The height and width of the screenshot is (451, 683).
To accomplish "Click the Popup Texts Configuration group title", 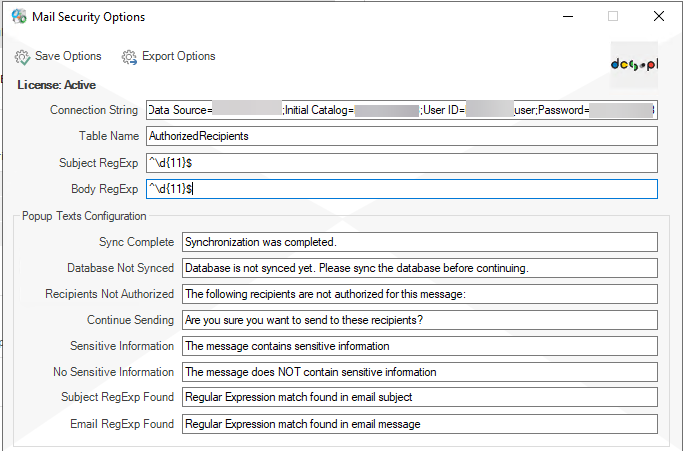I will 84,216.
